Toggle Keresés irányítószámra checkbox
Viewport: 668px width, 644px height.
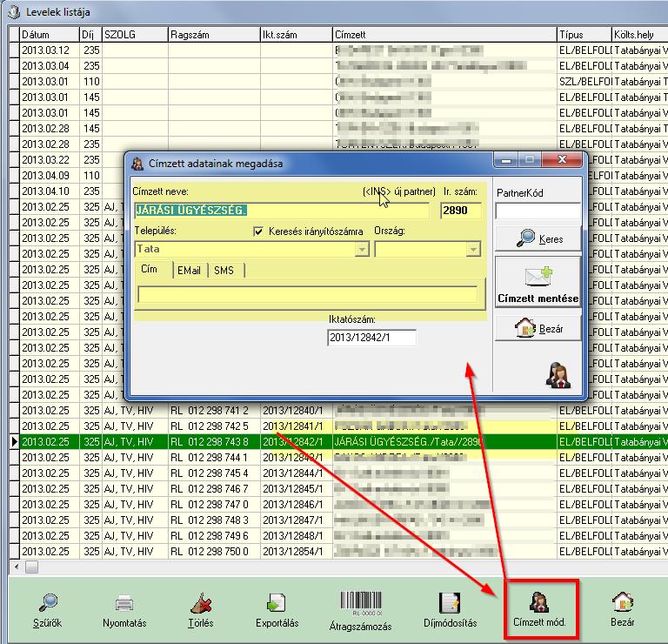(258, 231)
